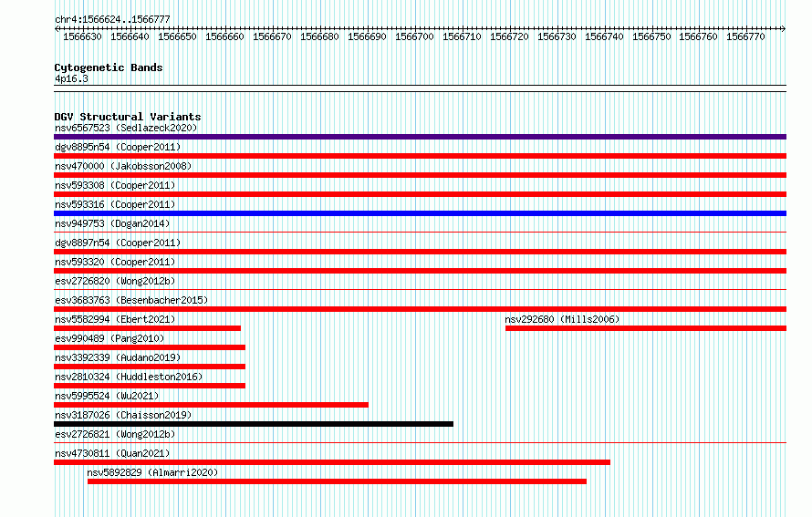
Task: Open dgv8895n54 (Cooper2011) variant label
Action: pyautogui.click(x=118, y=147)
